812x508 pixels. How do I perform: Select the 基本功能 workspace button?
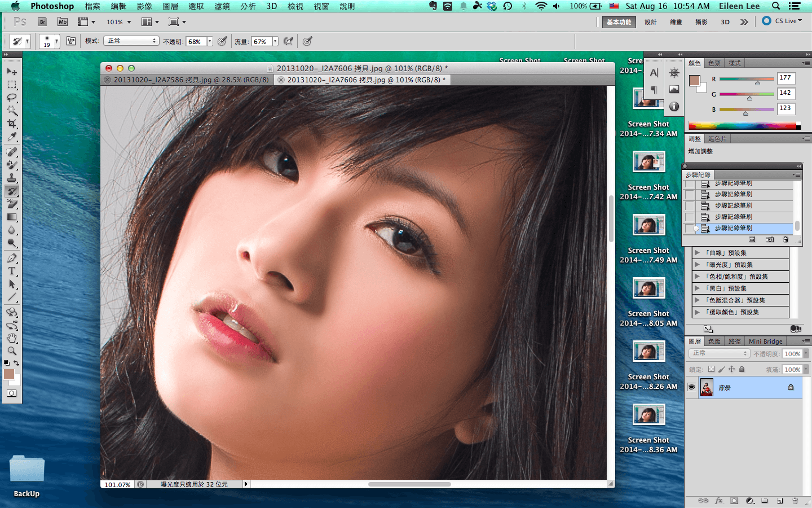coord(619,22)
